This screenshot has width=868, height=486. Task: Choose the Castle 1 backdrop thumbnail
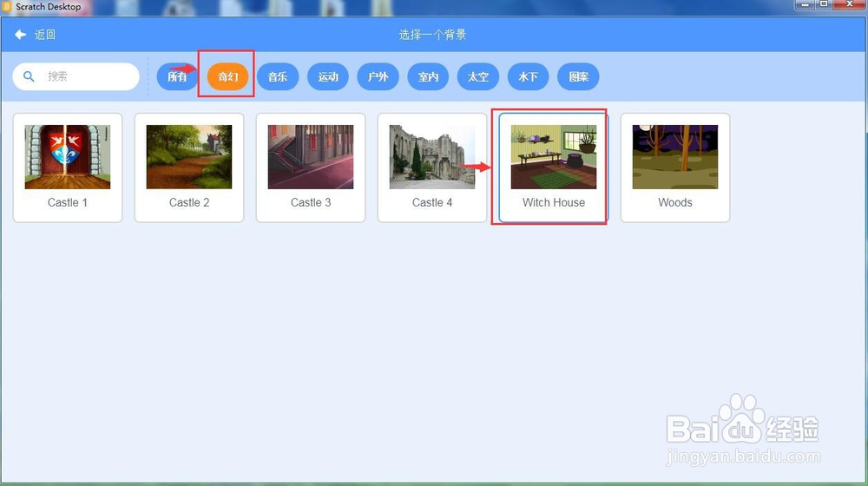(x=68, y=157)
